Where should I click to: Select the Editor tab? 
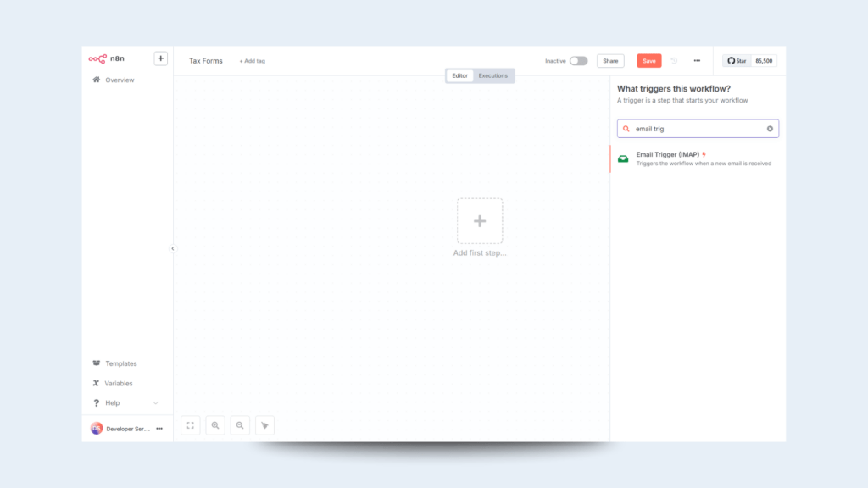pos(459,76)
